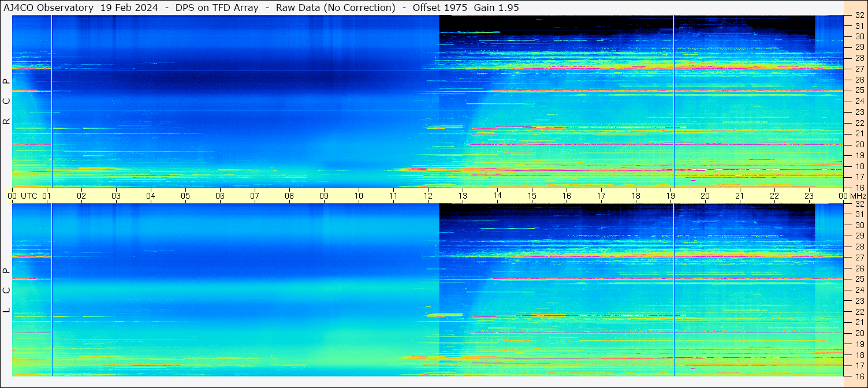The height and width of the screenshot is (388, 868).
Task: Select 27 MHz tick on the LCP frequency scale
Action: click(859, 258)
